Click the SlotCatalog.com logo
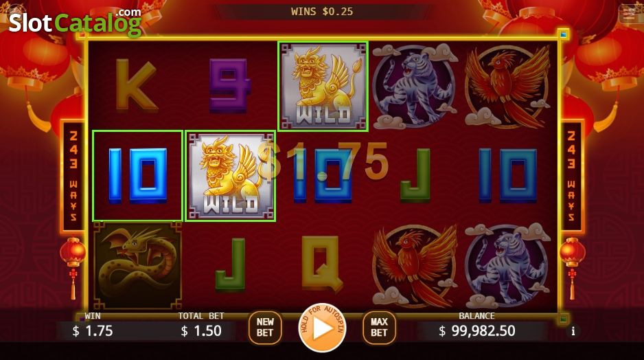The width and height of the screenshot is (644, 360). click(75, 22)
